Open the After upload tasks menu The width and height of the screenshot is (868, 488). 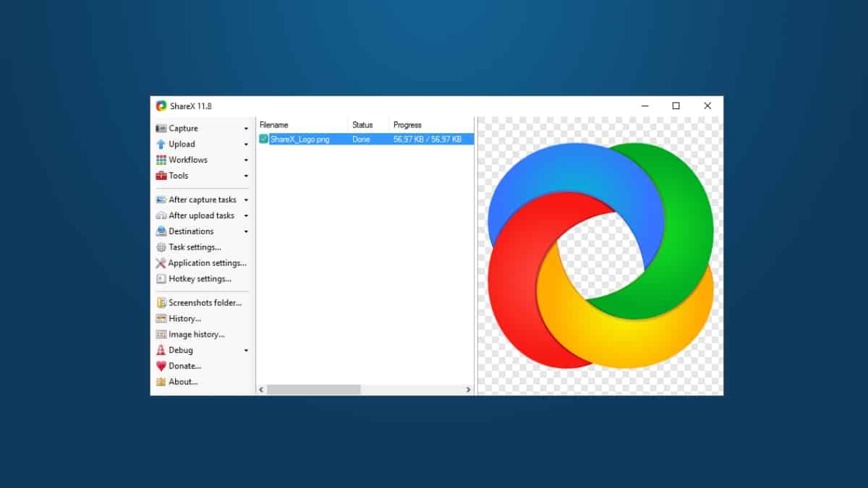coord(203,215)
